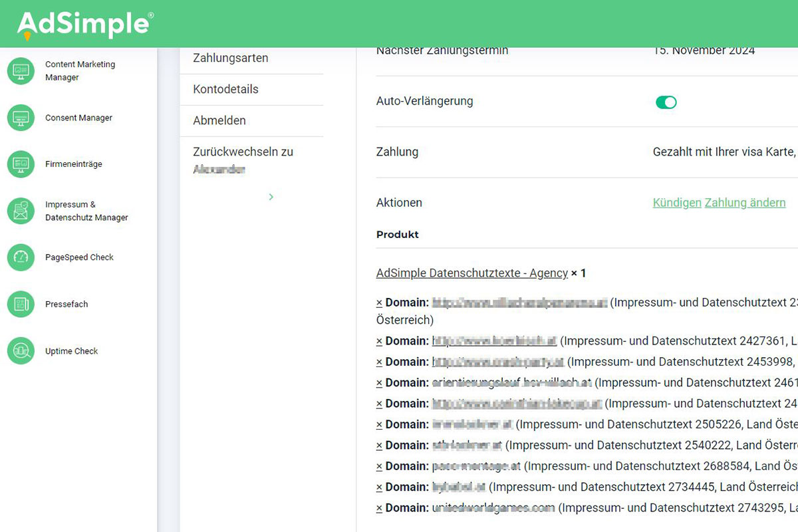Open the Content Marketing Manager icon

click(x=21, y=71)
